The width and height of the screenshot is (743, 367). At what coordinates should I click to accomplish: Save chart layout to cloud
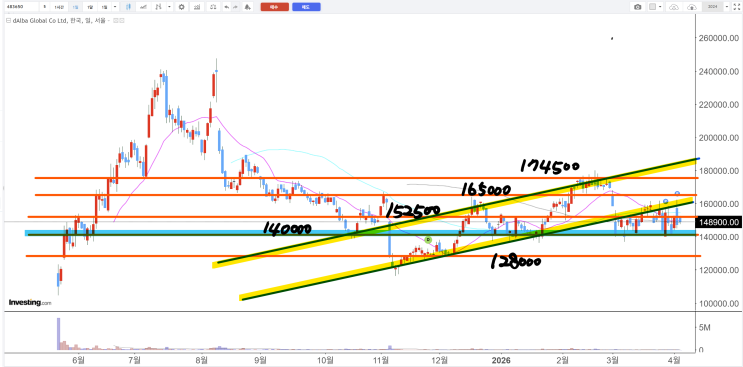(692, 7)
